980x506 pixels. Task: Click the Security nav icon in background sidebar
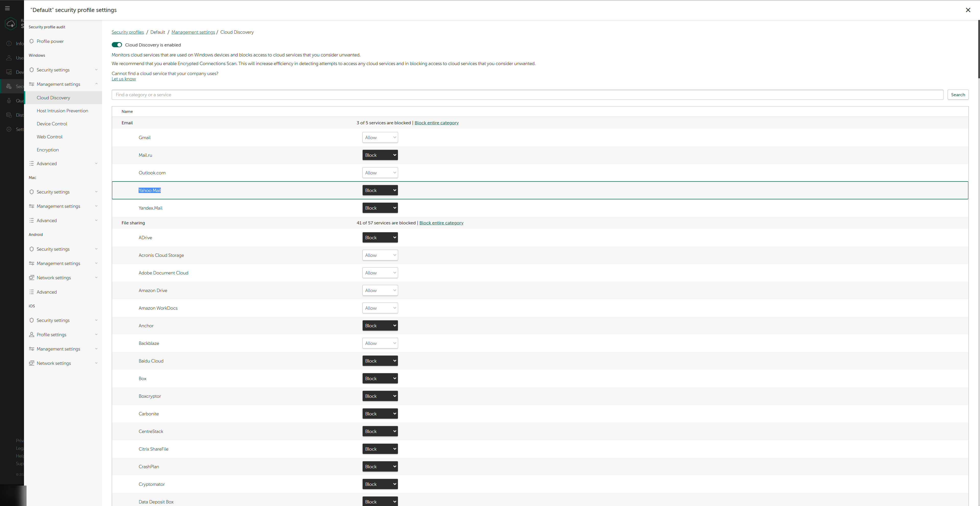point(9,86)
